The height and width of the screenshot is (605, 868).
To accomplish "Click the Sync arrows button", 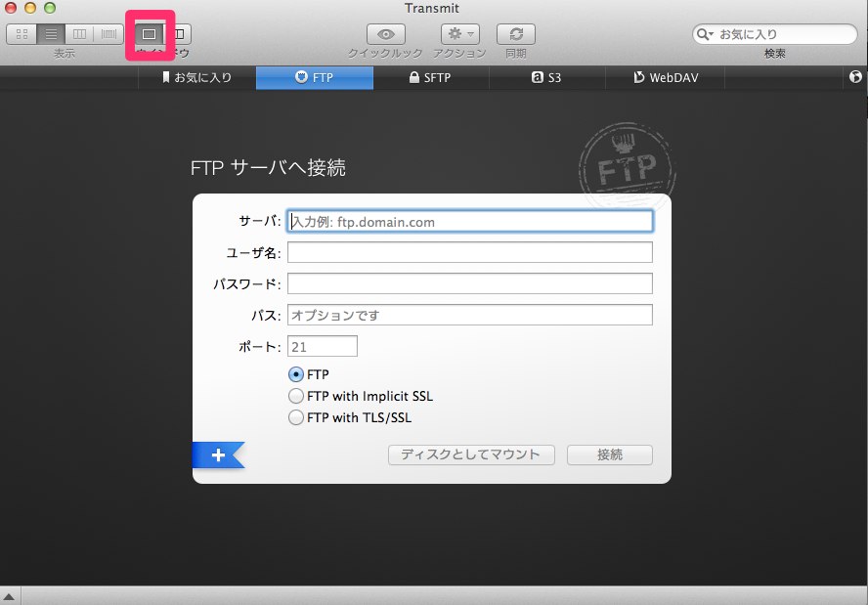I will click(x=516, y=34).
